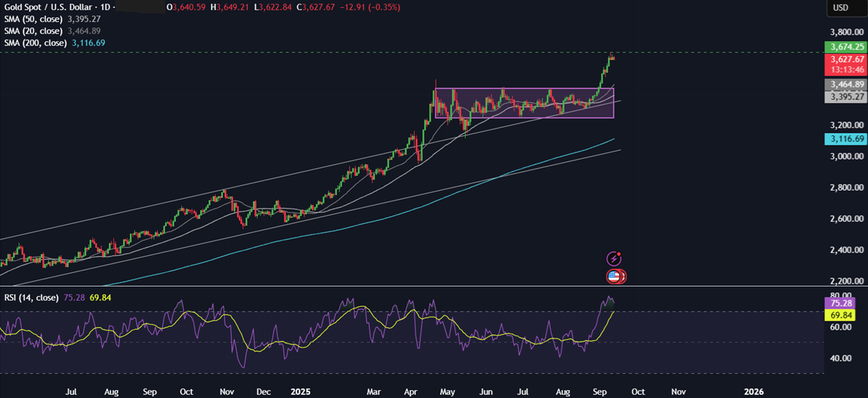
Task: Click the 60.00 level on RSI axis
Action: [840, 327]
